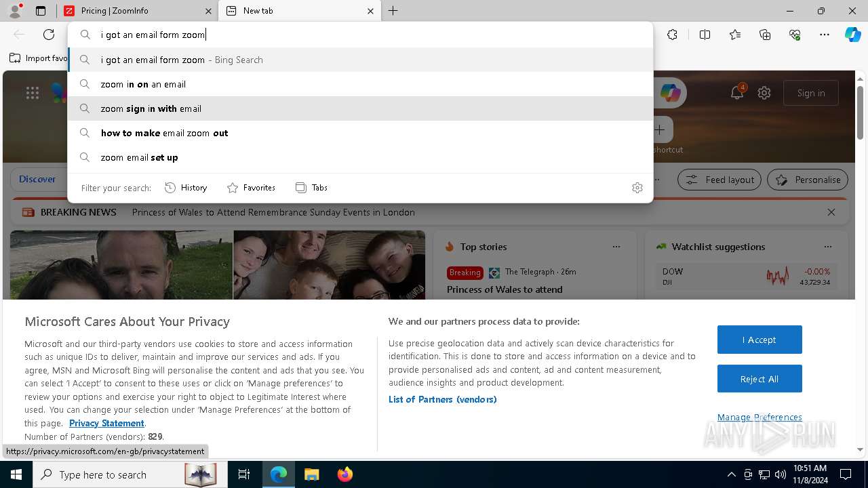Image resolution: width=868 pixels, height=488 pixels.
Task: Click Import favorites bookmark bar item
Action: [39, 58]
